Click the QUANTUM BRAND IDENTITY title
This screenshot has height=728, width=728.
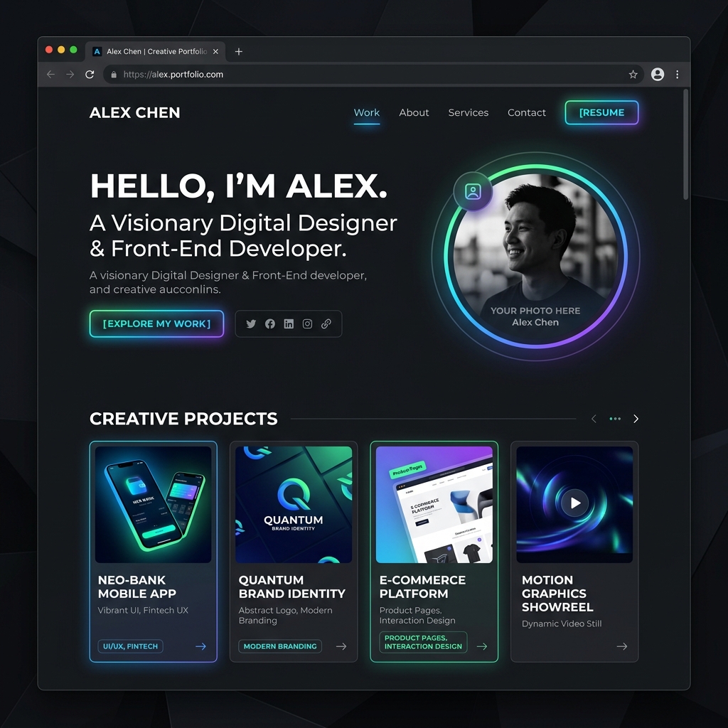tap(292, 587)
